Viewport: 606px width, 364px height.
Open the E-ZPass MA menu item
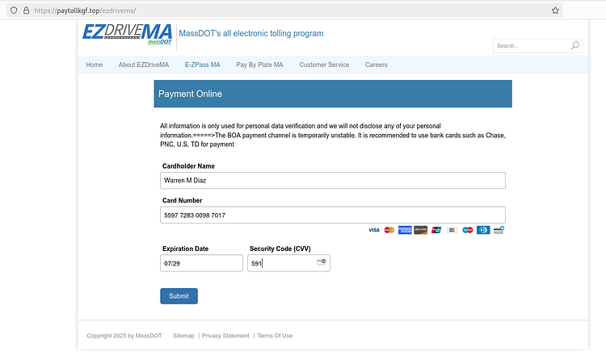coord(203,65)
